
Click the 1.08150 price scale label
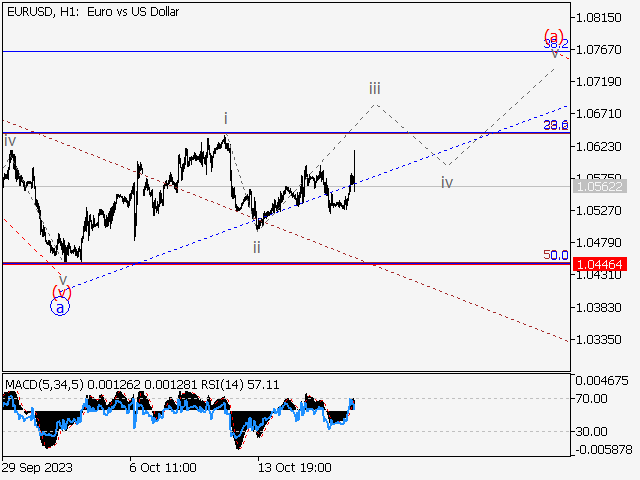(598, 18)
